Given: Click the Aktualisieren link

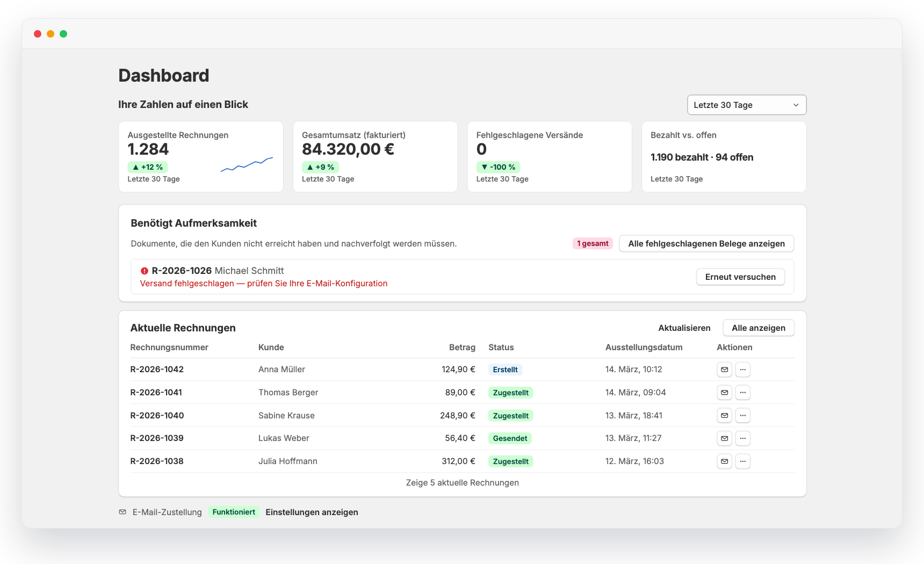Looking at the screenshot, I should tap(684, 328).
